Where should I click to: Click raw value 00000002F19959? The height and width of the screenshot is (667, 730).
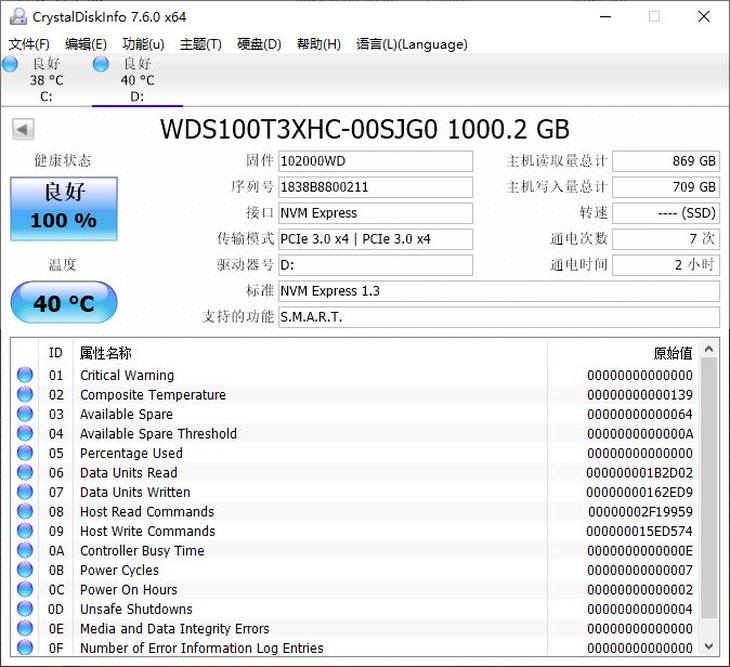click(640, 512)
